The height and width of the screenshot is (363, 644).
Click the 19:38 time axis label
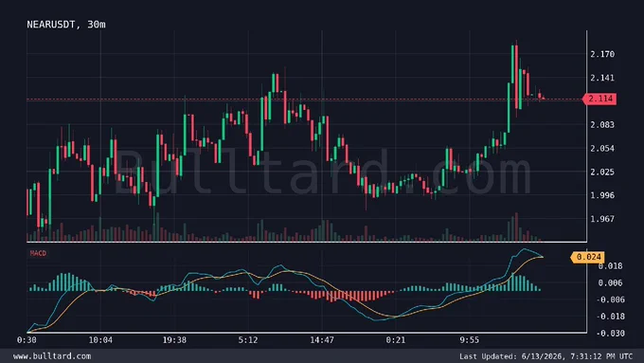pyautogui.click(x=174, y=340)
